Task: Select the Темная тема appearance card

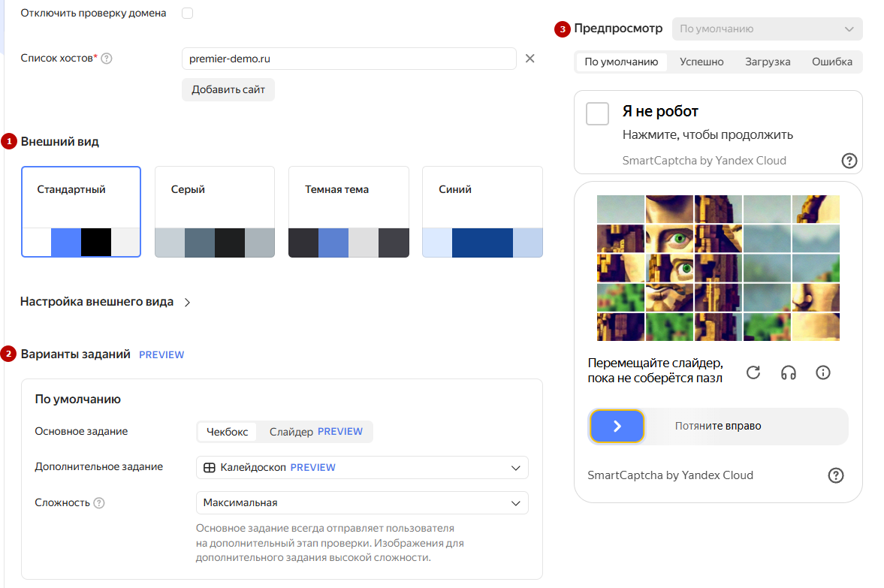Action: 348,212
